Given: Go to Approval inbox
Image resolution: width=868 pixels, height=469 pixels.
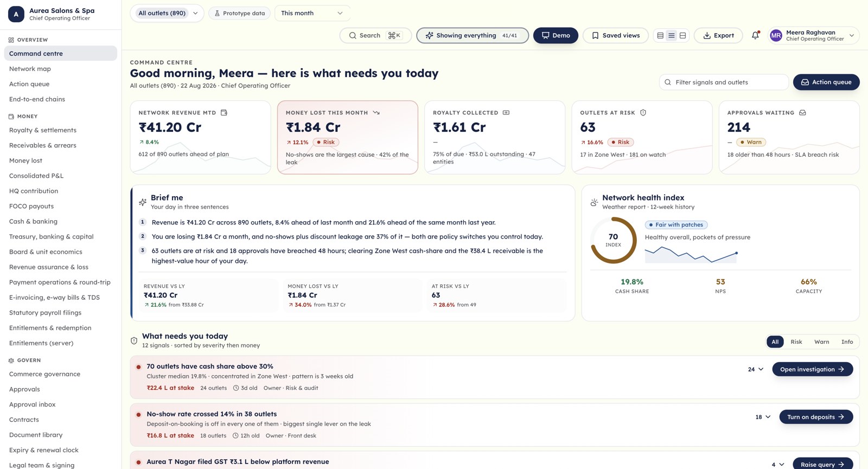Looking at the screenshot, I should (60, 404).
